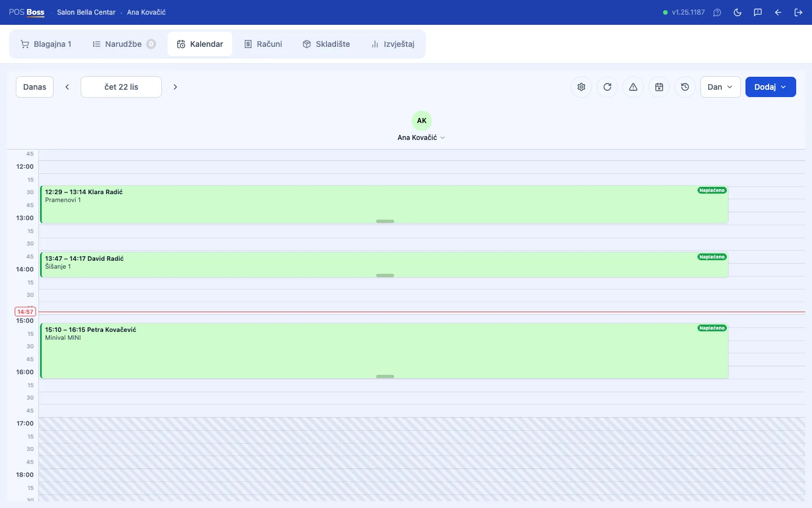Log out using the exit icon
The width and height of the screenshot is (812, 508).
click(798, 12)
